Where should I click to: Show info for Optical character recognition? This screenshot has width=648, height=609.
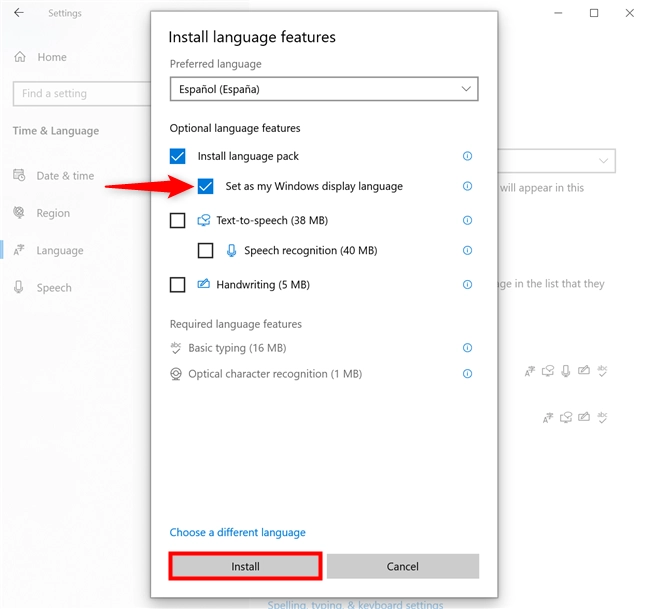coord(467,373)
